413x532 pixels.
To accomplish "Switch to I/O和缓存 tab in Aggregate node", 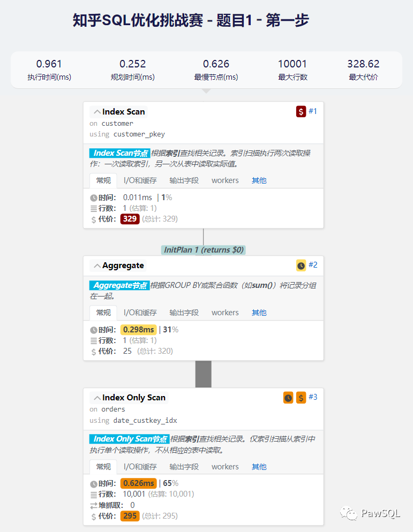I will 140,313.
